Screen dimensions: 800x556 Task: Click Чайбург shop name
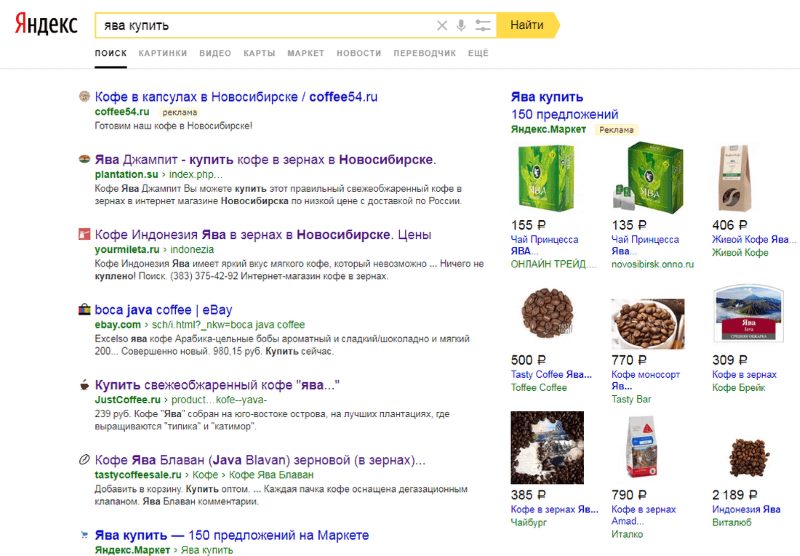click(529, 522)
